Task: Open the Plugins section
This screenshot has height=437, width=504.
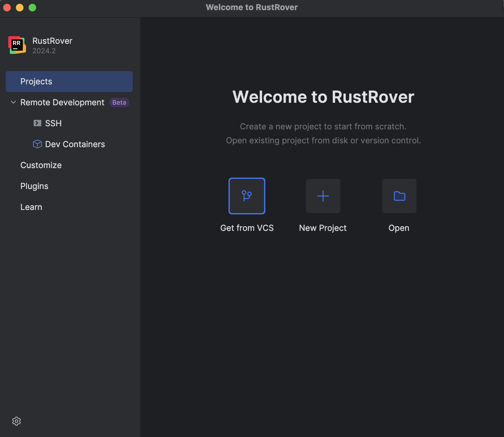Action: click(34, 186)
